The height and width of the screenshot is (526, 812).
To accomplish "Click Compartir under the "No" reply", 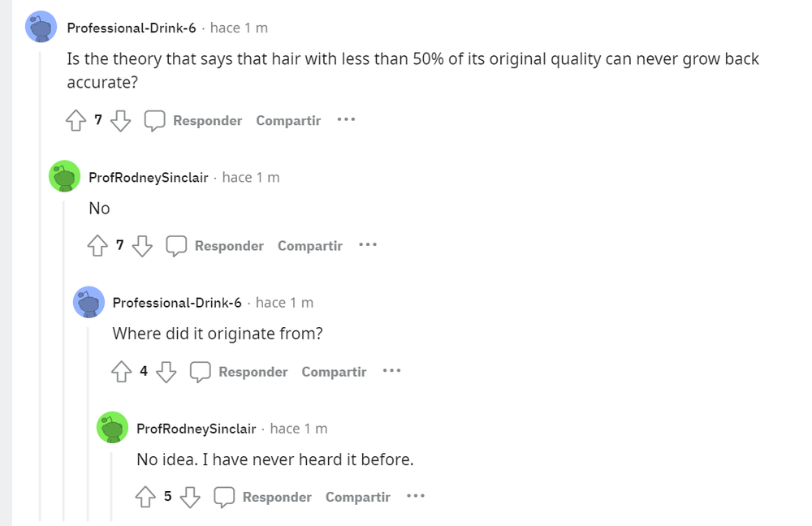I will pos(309,245).
